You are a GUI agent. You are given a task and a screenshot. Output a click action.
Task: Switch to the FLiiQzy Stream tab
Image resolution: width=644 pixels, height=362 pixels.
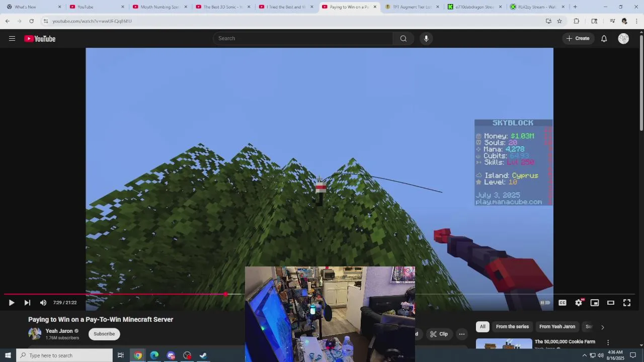538,7
